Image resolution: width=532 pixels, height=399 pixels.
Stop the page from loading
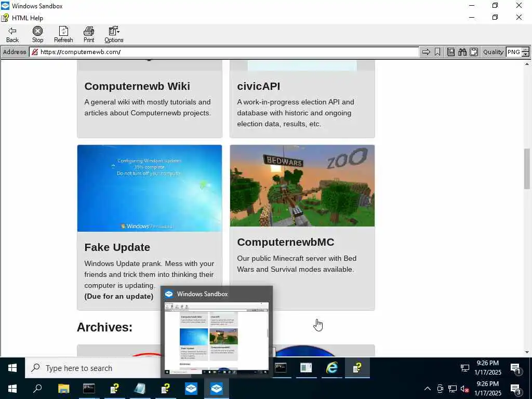[37, 35]
